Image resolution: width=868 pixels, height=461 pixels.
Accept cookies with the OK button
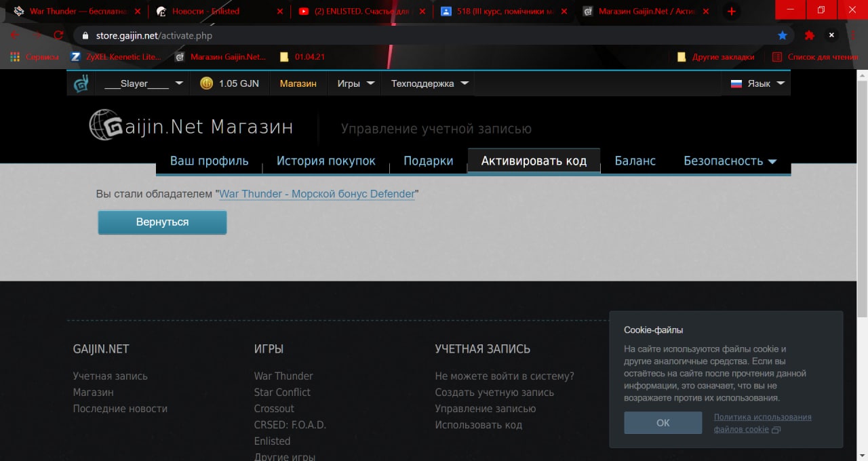coord(663,422)
